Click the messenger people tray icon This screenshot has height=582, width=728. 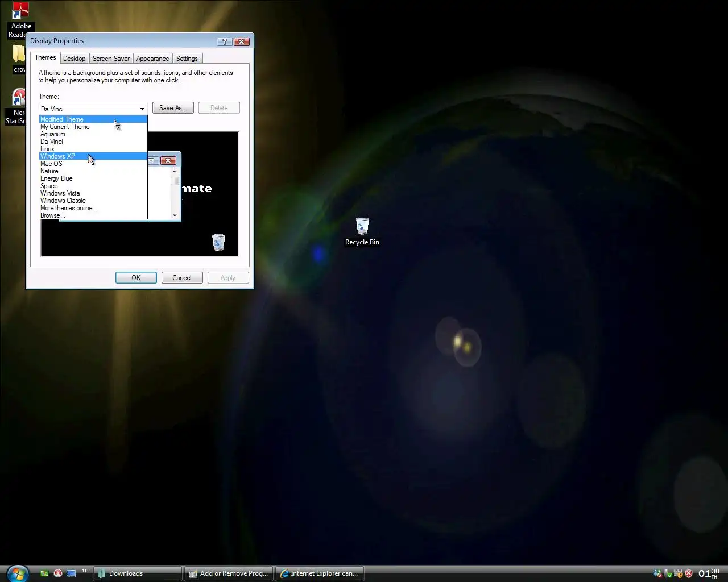[x=658, y=573]
